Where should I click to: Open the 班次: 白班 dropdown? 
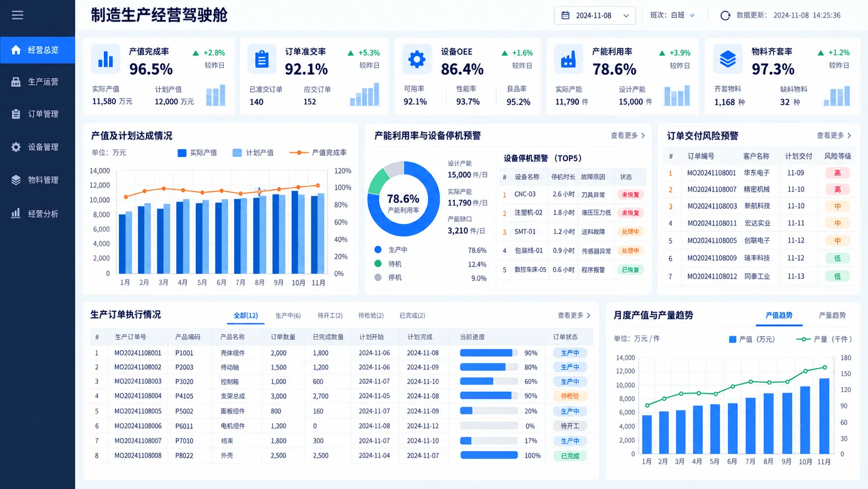click(672, 16)
